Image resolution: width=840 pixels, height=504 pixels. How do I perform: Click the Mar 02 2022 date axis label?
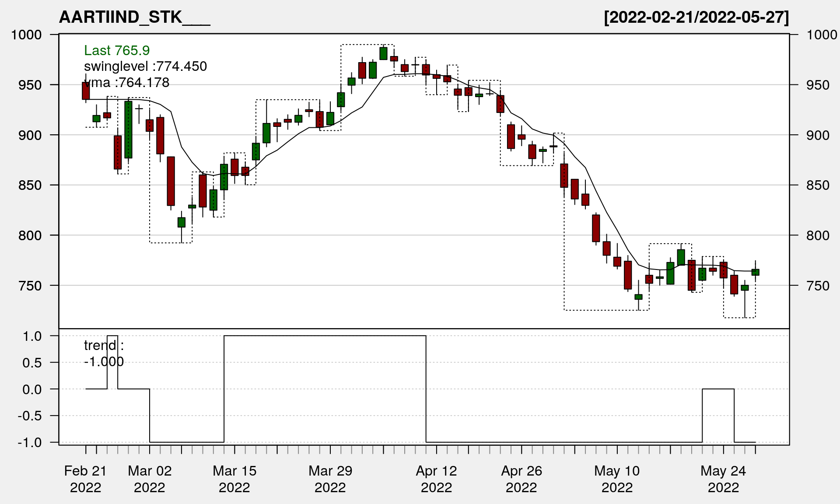pyautogui.click(x=150, y=479)
